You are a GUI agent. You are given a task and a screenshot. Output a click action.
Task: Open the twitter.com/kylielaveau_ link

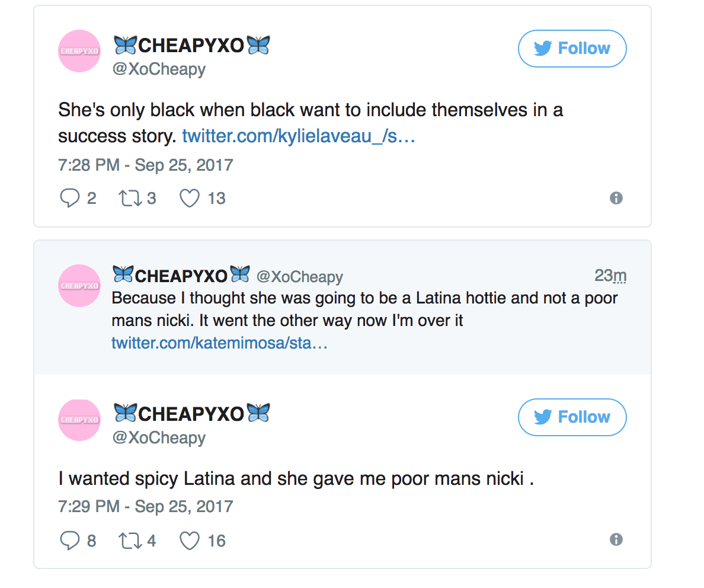(298, 136)
